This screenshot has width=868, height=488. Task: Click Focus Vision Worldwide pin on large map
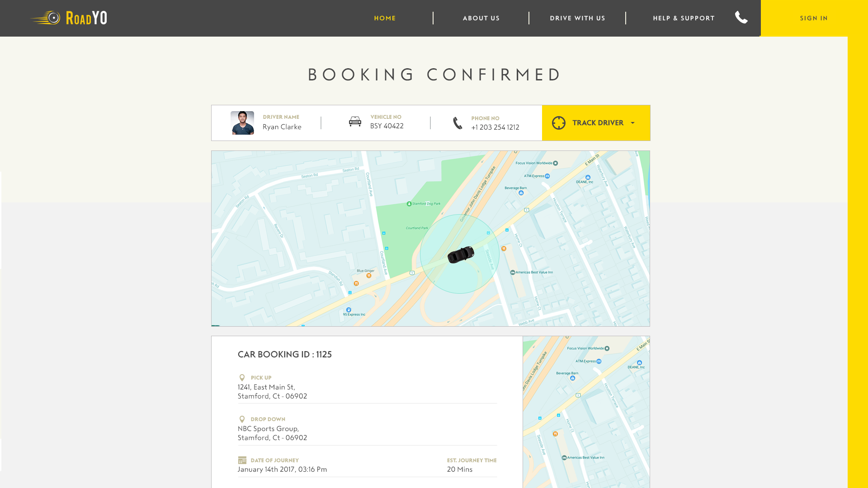(556, 163)
